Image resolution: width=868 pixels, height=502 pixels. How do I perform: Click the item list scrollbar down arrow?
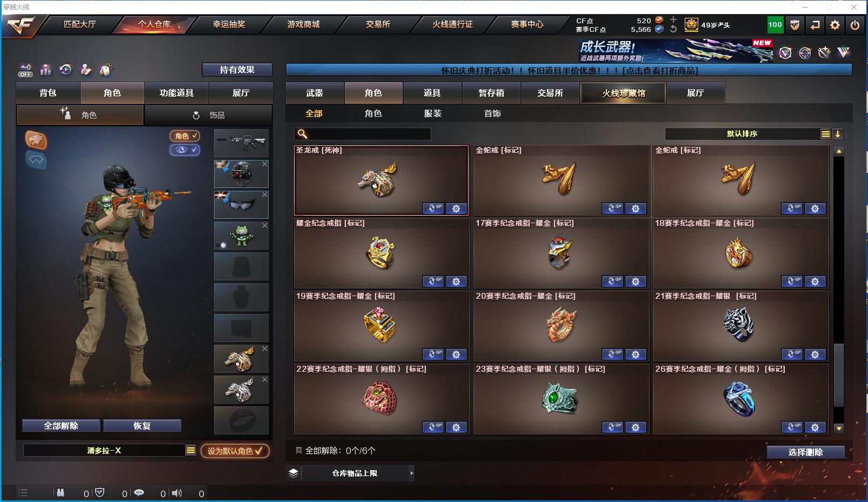pyautogui.click(x=839, y=429)
